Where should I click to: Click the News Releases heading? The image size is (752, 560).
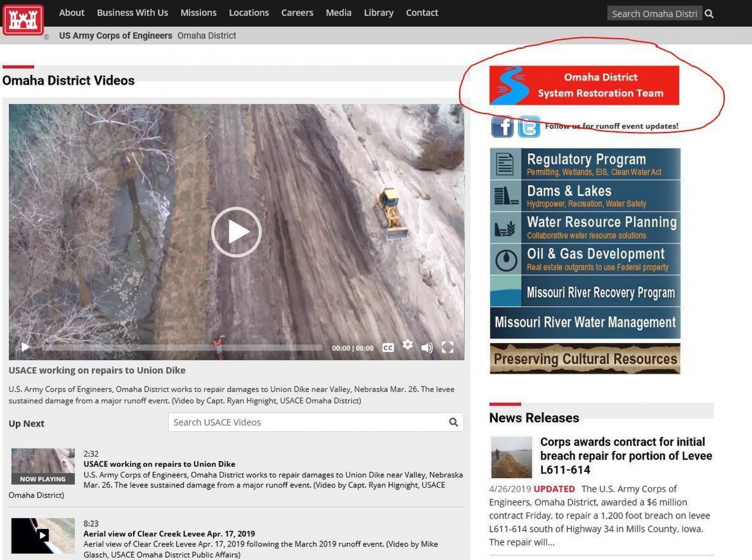[534, 417]
